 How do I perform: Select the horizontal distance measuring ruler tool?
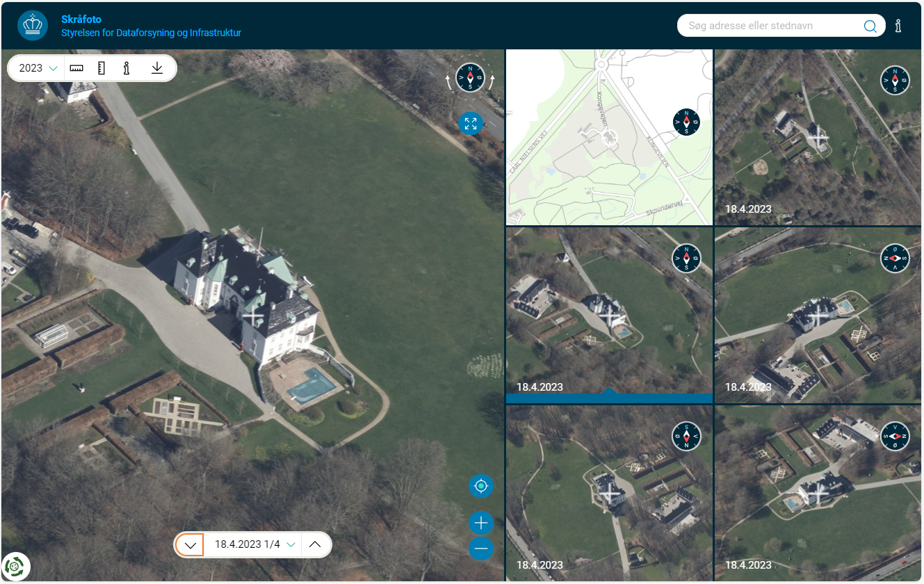(x=76, y=68)
